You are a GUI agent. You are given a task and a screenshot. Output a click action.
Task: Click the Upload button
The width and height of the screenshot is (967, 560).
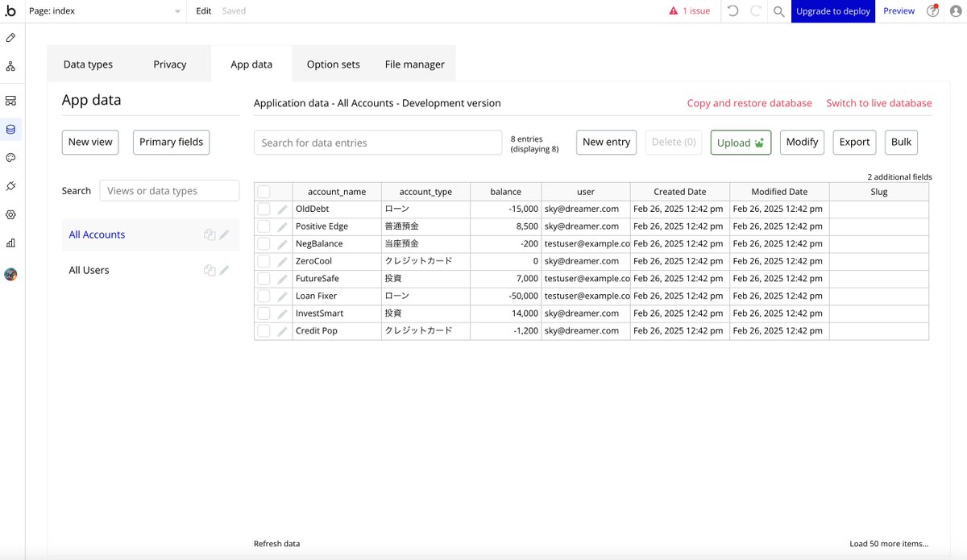(741, 143)
